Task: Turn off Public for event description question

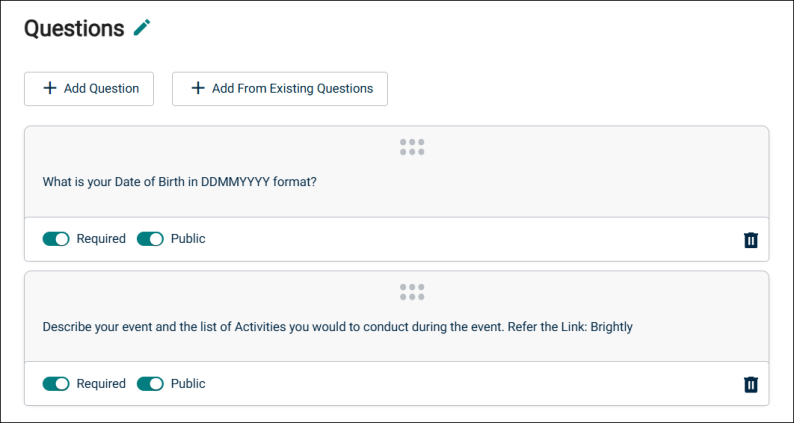Action: [x=150, y=383]
